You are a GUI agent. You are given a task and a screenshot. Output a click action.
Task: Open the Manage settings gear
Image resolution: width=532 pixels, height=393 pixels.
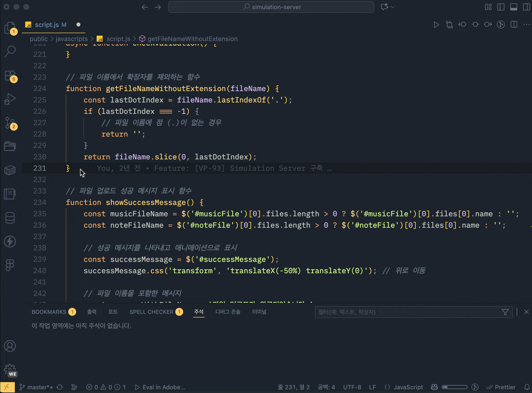click(x=10, y=370)
